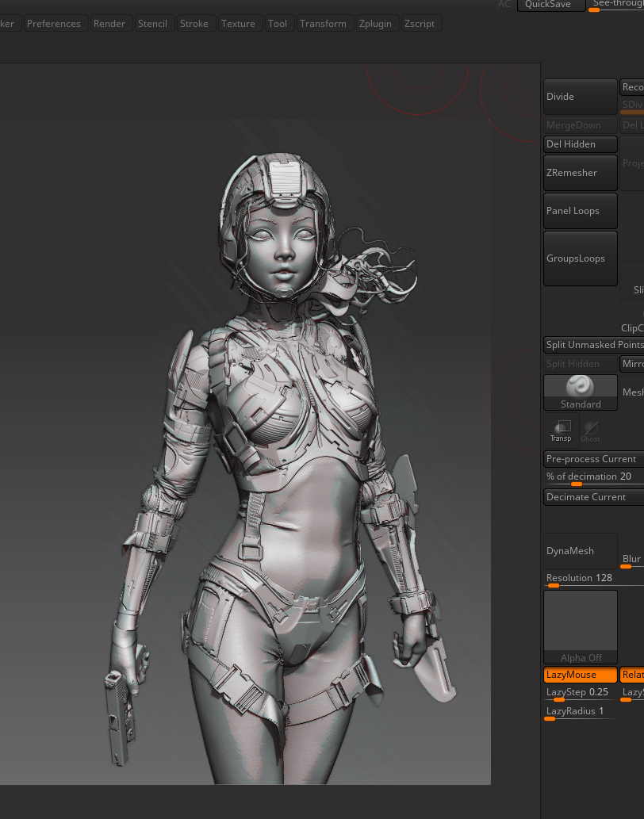The image size is (644, 819).
Task: Enable DynaMesh
Action: (x=580, y=551)
